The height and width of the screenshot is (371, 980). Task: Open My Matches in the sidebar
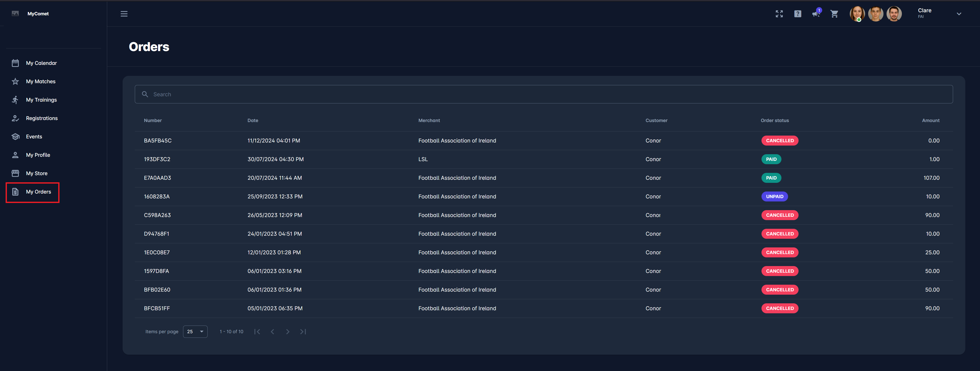(x=41, y=81)
